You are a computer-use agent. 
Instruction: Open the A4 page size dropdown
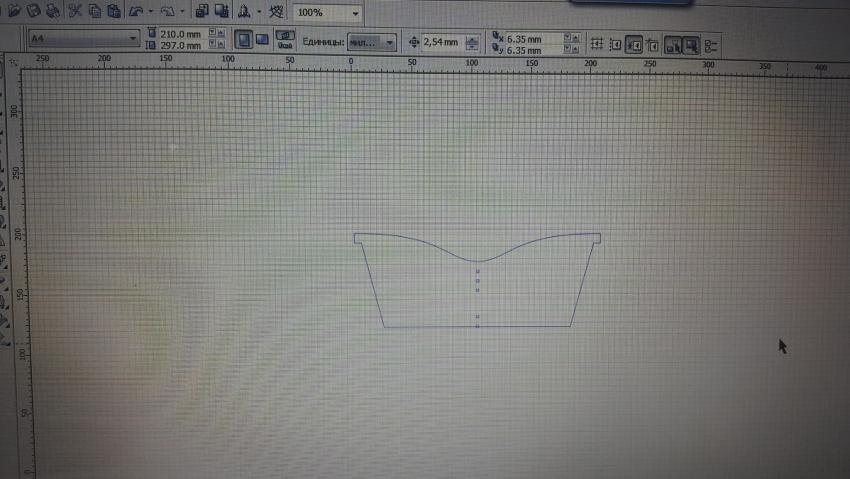(133, 39)
